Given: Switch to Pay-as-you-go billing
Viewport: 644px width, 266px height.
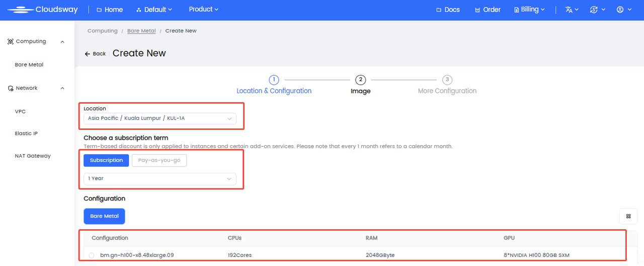Looking at the screenshot, I should 159,160.
